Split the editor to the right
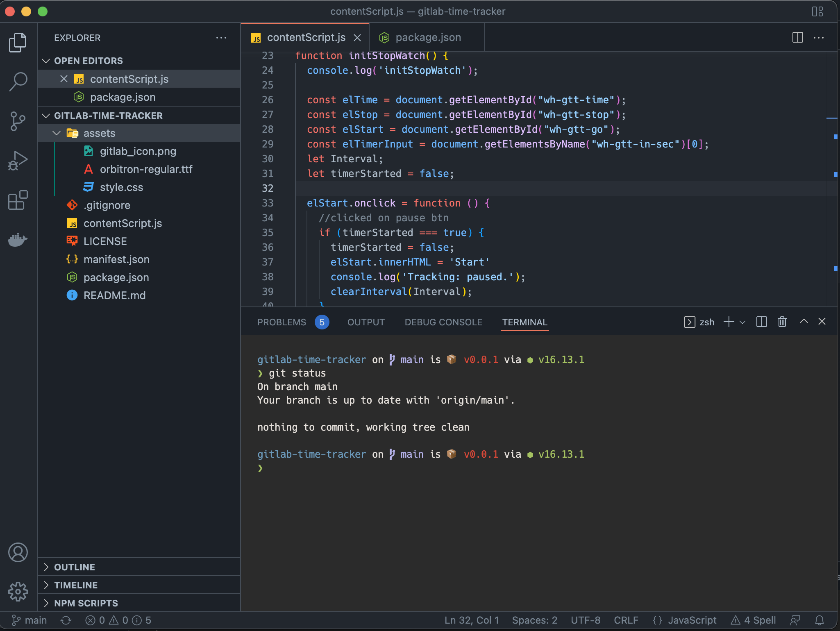The height and width of the screenshot is (631, 840). tap(797, 38)
